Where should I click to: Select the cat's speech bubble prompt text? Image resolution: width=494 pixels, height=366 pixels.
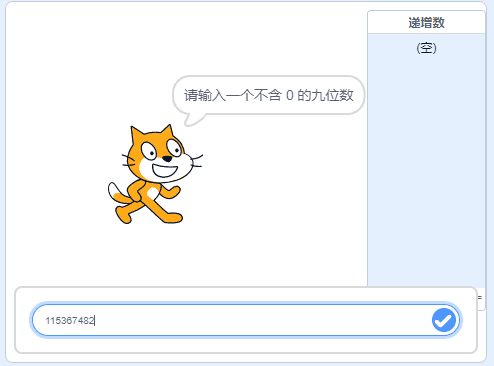tap(269, 95)
